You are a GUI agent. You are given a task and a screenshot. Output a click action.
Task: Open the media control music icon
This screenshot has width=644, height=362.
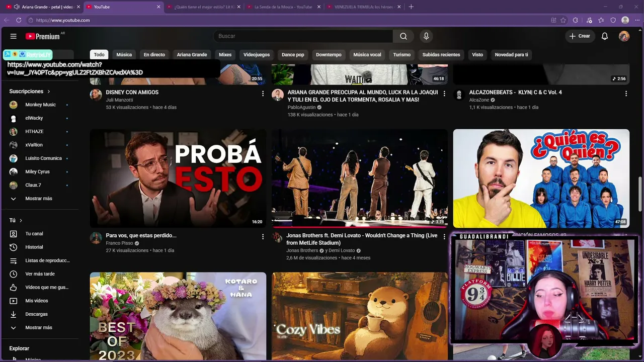[589, 20]
